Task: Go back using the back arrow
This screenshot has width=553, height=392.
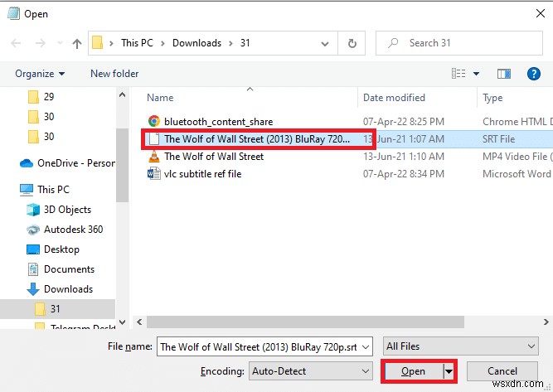Action: tap(16, 43)
